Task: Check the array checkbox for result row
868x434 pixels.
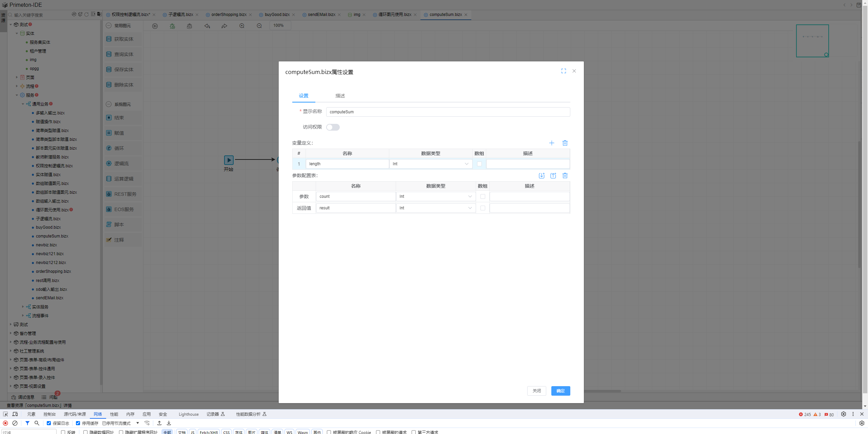Action: tap(482, 208)
